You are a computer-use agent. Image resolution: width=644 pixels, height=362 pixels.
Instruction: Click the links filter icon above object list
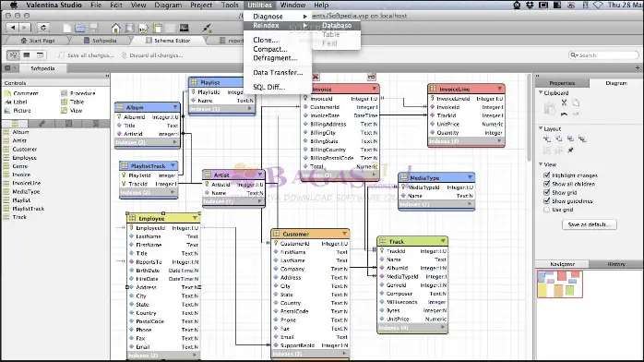pos(42,123)
